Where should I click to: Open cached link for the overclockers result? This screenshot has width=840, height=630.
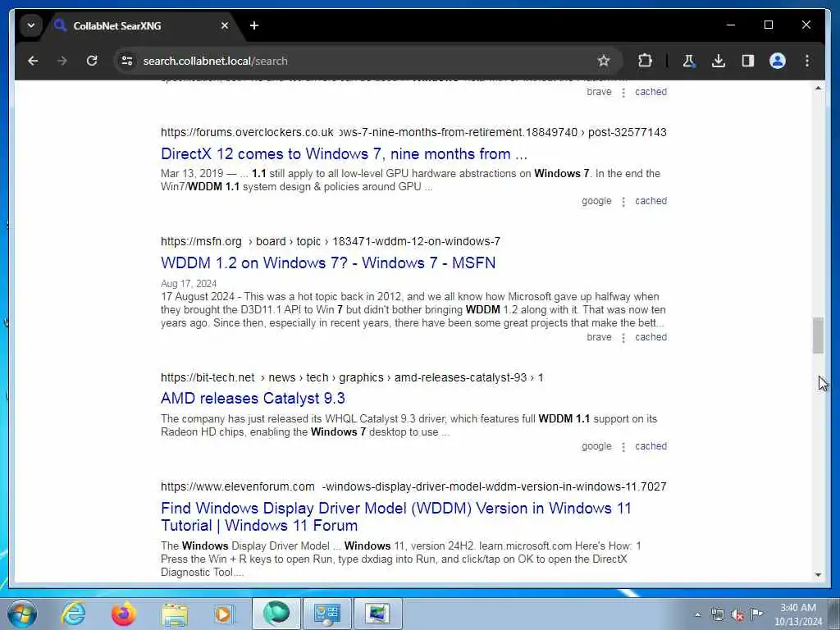(651, 201)
